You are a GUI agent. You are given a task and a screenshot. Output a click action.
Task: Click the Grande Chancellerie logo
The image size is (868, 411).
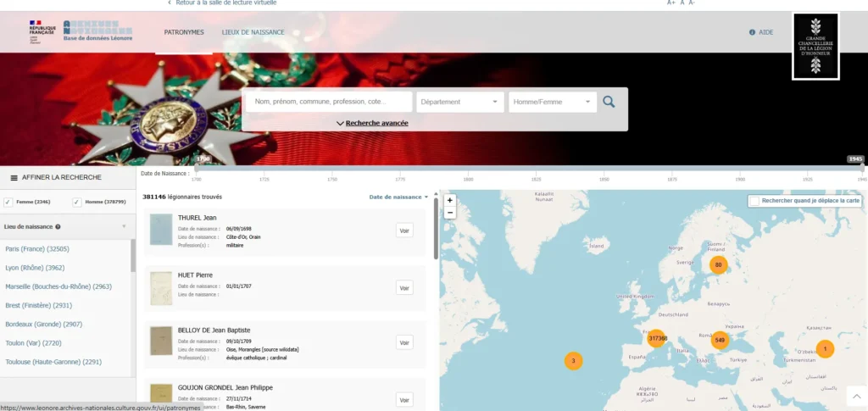(815, 47)
